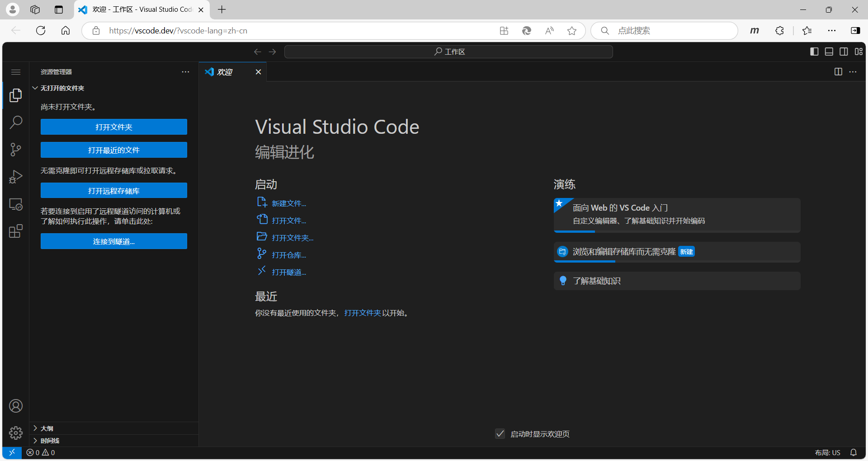Open a new browser tab
This screenshot has height=461, width=868.
pyautogui.click(x=222, y=9)
